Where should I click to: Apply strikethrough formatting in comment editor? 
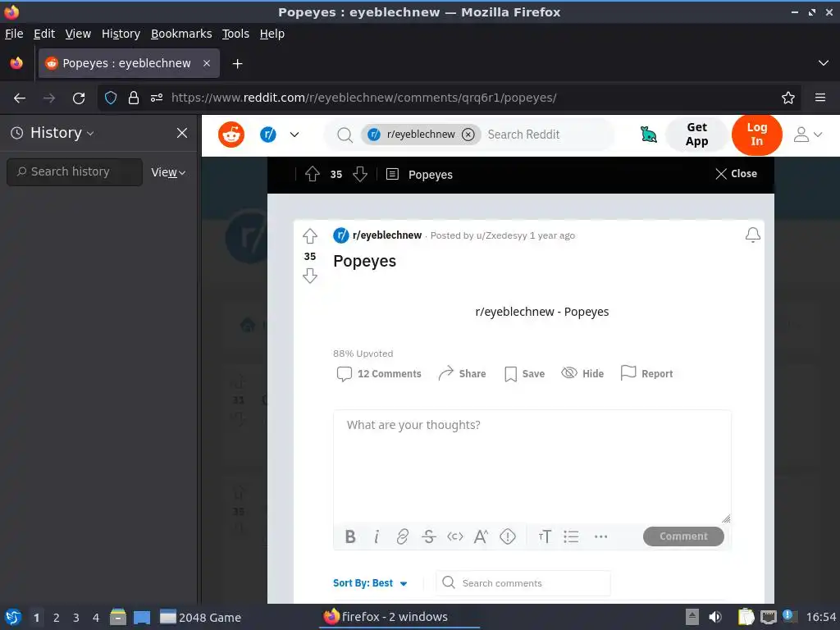(428, 536)
